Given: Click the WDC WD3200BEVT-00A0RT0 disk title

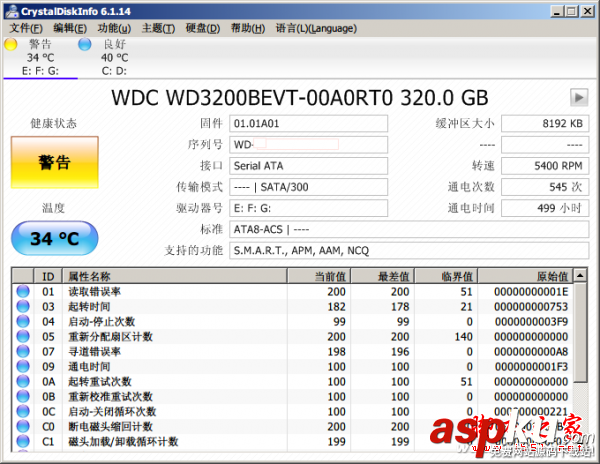Looking at the screenshot, I should click(300, 98).
